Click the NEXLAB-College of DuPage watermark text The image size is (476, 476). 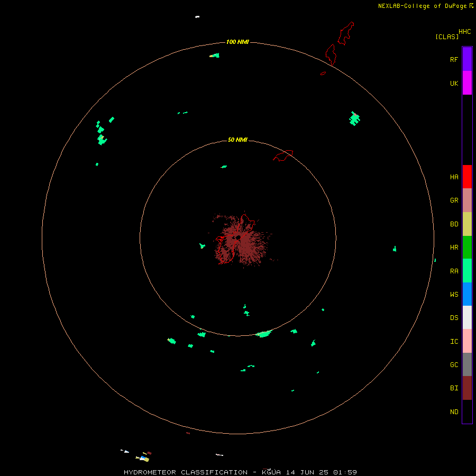coord(422,6)
